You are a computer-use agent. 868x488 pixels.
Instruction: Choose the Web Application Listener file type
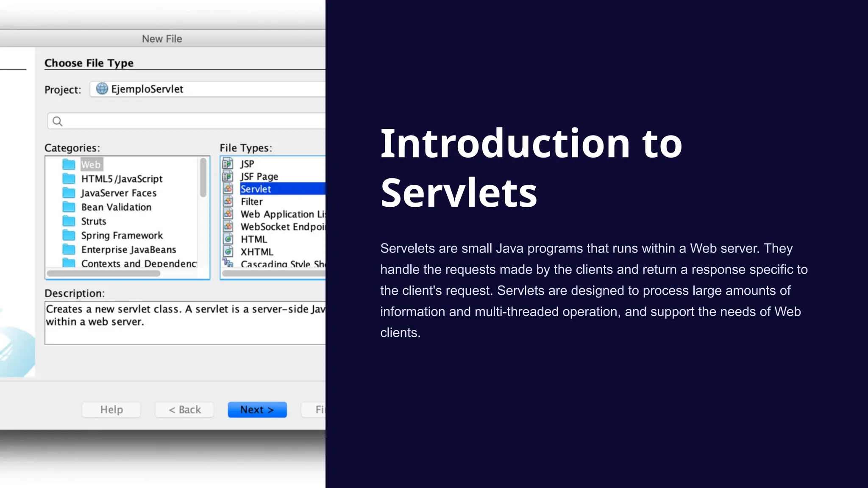pyautogui.click(x=281, y=214)
